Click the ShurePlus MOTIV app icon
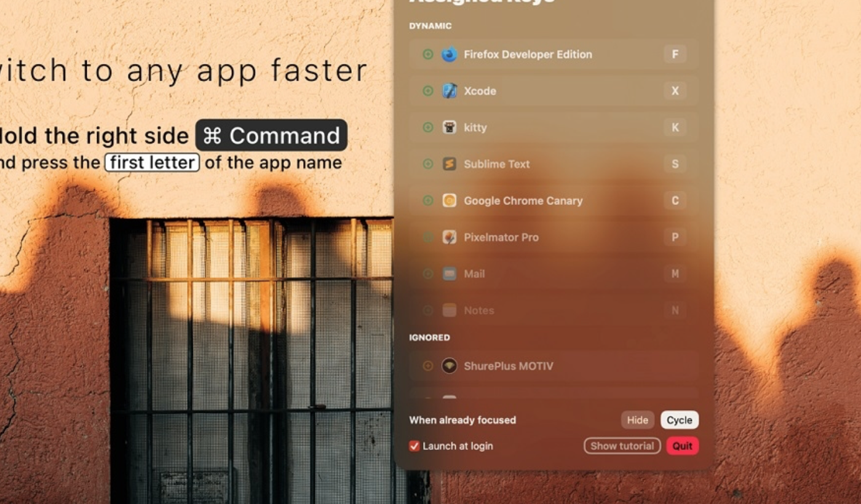Viewport: 861px width, 504px height. [x=450, y=366]
